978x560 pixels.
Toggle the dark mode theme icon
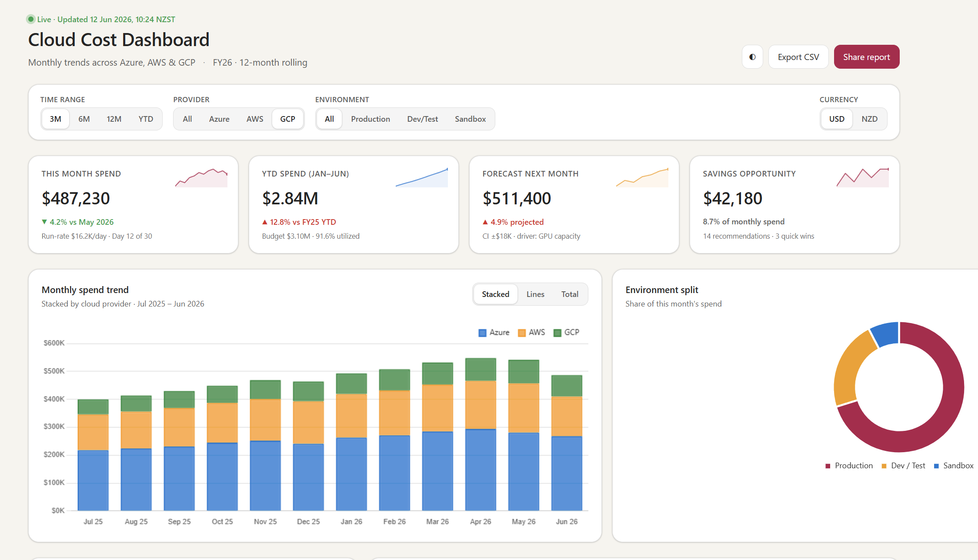tap(752, 57)
